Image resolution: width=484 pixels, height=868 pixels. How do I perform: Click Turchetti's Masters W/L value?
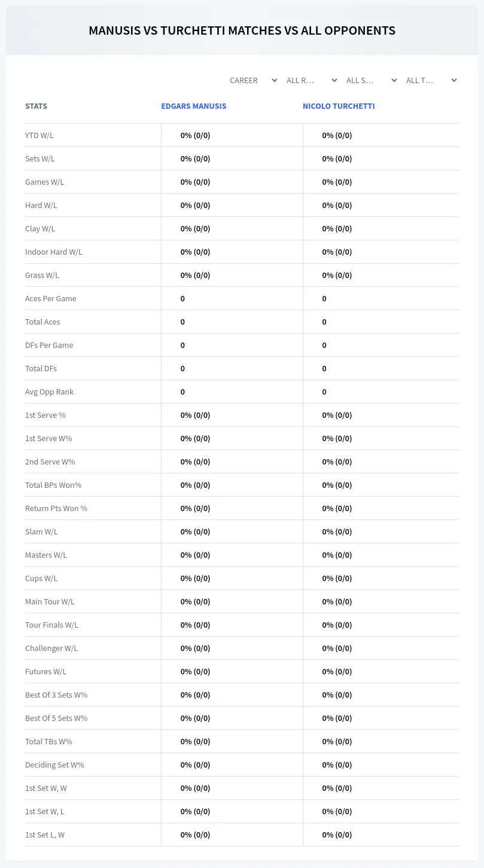pyautogui.click(x=337, y=555)
